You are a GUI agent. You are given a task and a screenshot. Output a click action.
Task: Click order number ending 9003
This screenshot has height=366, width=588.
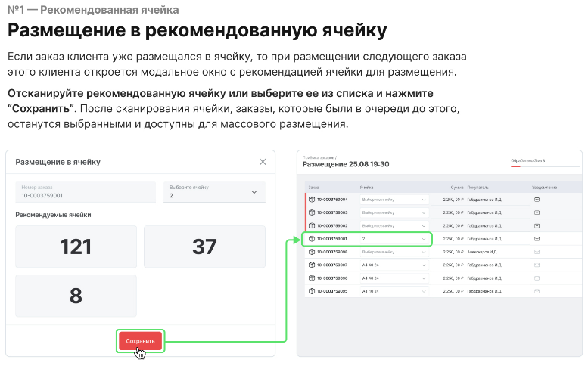[332, 212]
